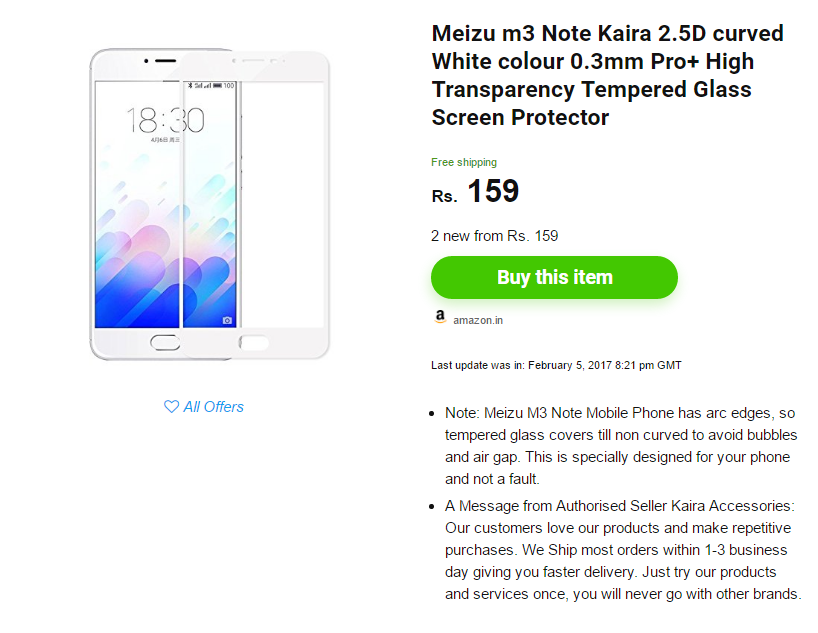This screenshot has width=818, height=633.
Task: Click the white glass protector overlay in the image
Action: point(285,200)
